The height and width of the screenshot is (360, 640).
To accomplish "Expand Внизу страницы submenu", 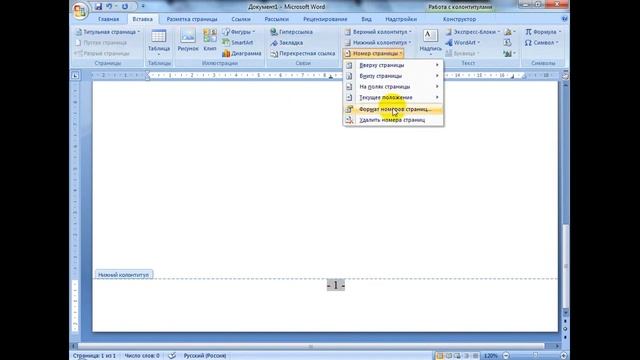I will click(393, 76).
